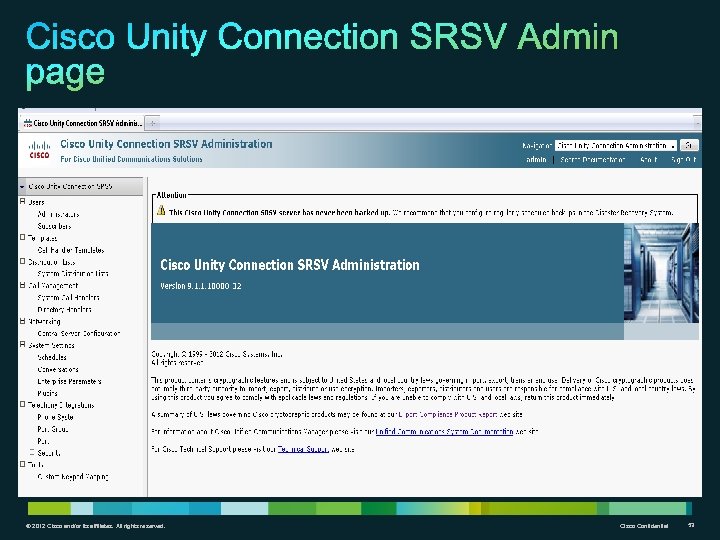
Task: Click the Go button beside Navigation
Action: [x=689, y=145]
